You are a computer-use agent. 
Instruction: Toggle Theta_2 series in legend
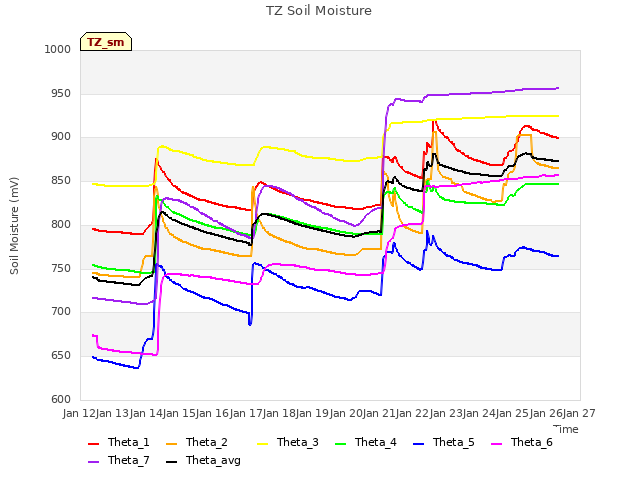(x=197, y=442)
